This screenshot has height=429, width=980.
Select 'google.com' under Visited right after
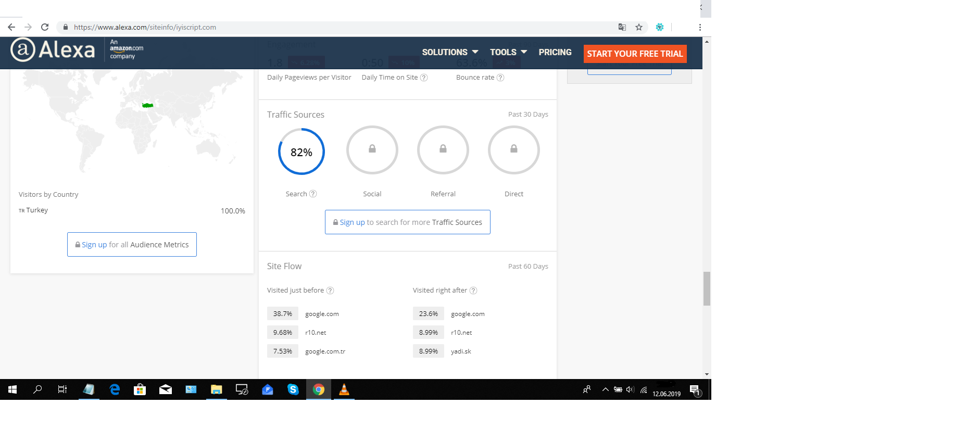(468, 314)
